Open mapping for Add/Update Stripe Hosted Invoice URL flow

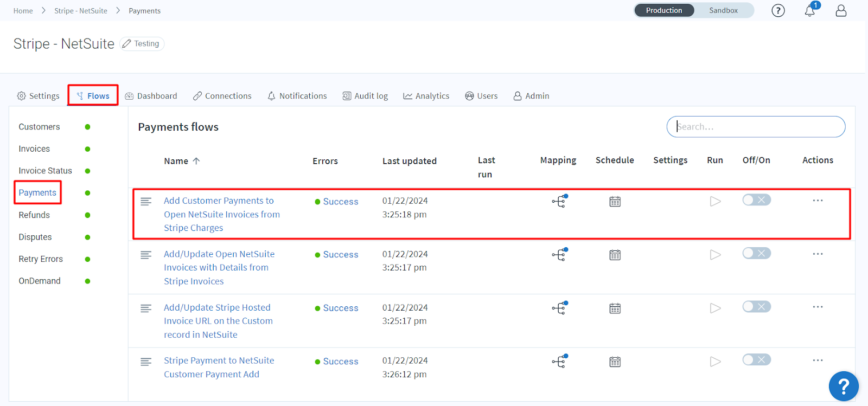tap(559, 308)
